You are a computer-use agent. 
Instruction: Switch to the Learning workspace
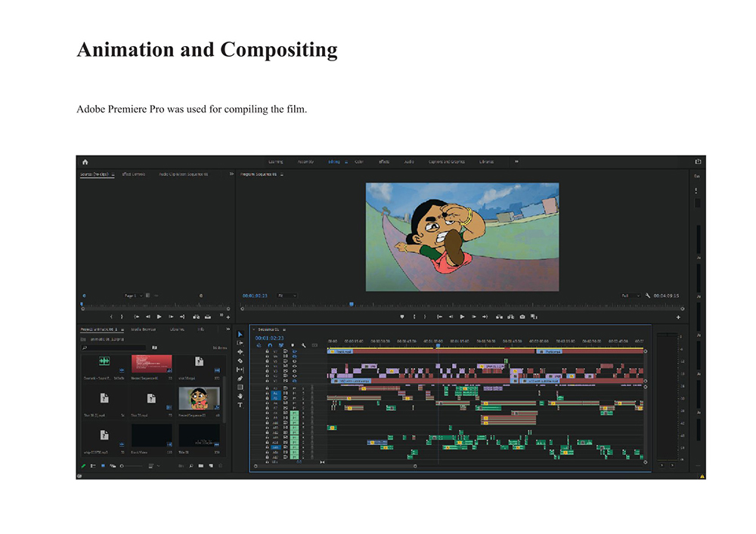coord(276,162)
